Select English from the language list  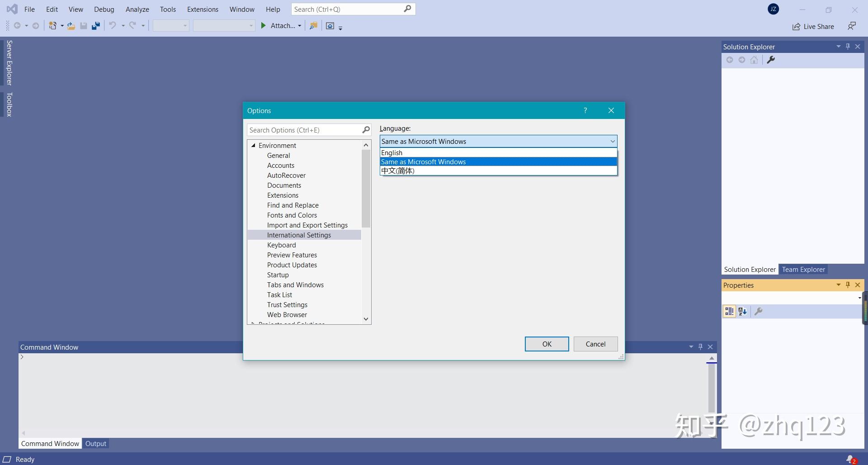point(392,152)
